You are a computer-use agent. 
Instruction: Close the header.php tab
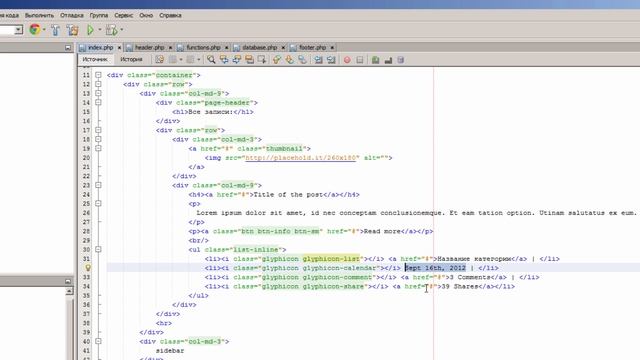[x=170, y=48]
